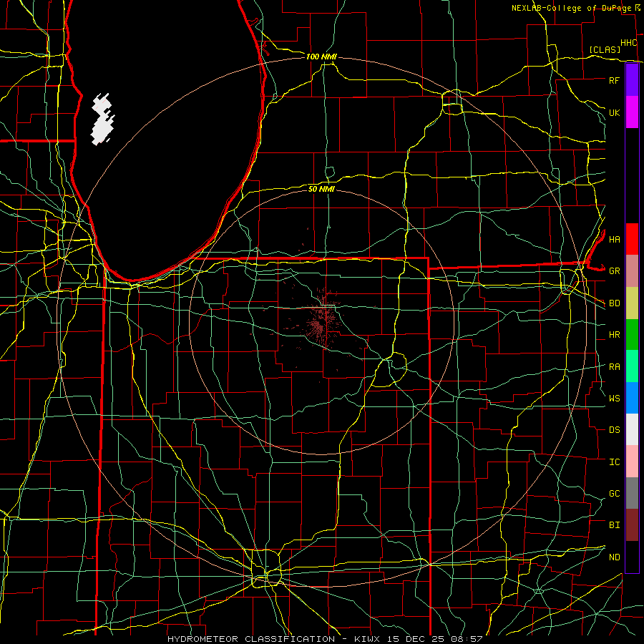644x644 pixels.
Task: Click the HR legend label
Action: (615, 335)
